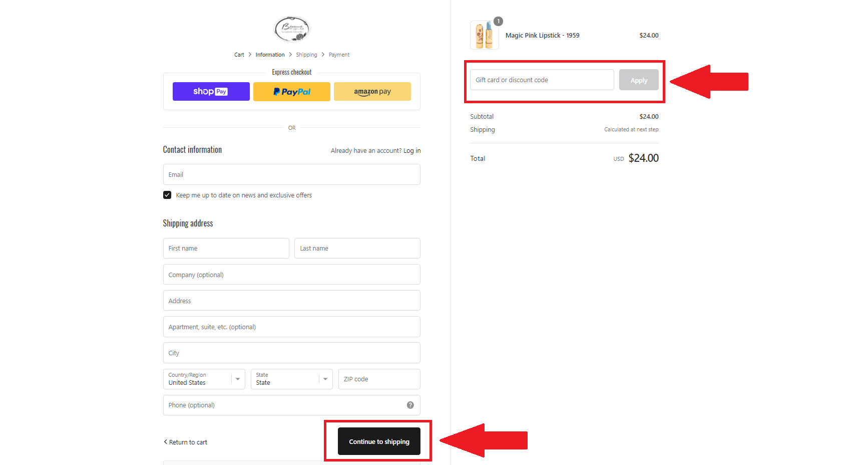
Task: Click into the ZIP code field
Action: coord(379,379)
